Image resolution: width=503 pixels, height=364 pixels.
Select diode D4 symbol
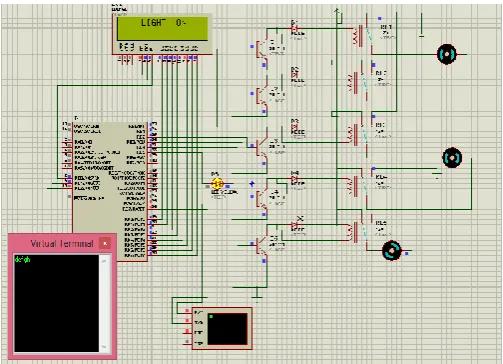pyautogui.click(x=295, y=179)
